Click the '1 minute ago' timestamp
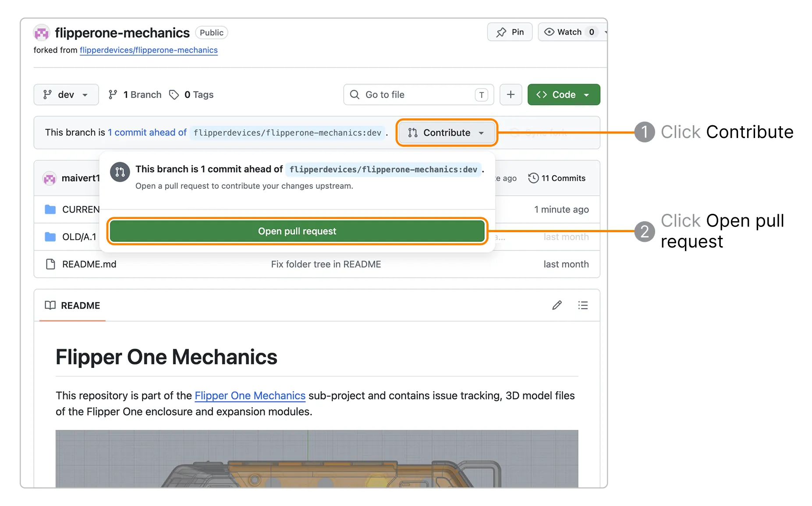 561,209
